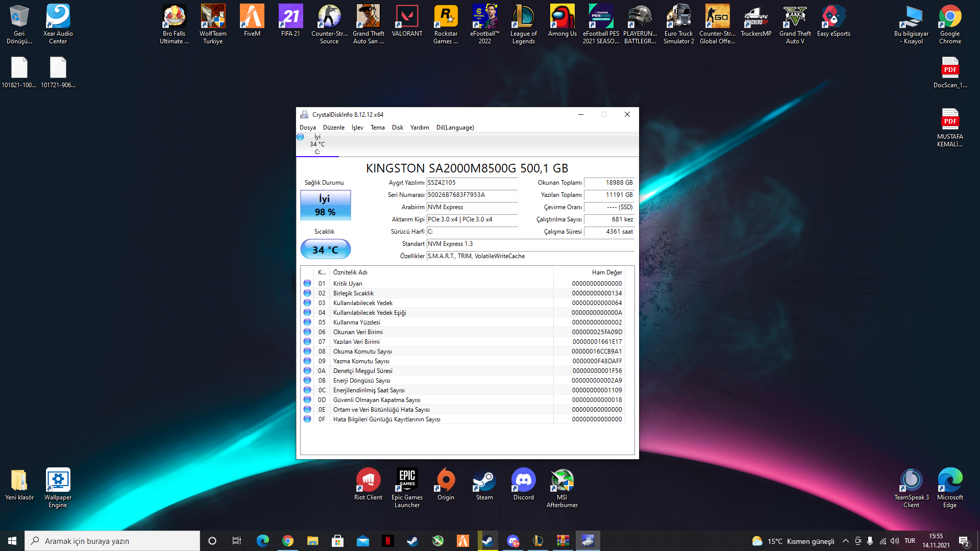The width and height of the screenshot is (980, 551).
Task: Open the FiveM desktop icon
Action: pyautogui.click(x=252, y=20)
